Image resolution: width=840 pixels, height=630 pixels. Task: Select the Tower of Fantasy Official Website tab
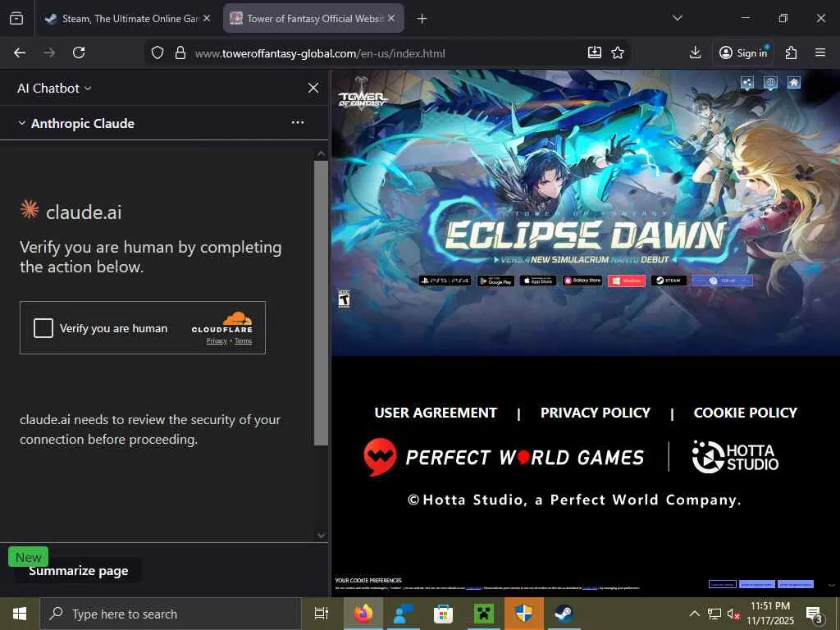(313, 19)
